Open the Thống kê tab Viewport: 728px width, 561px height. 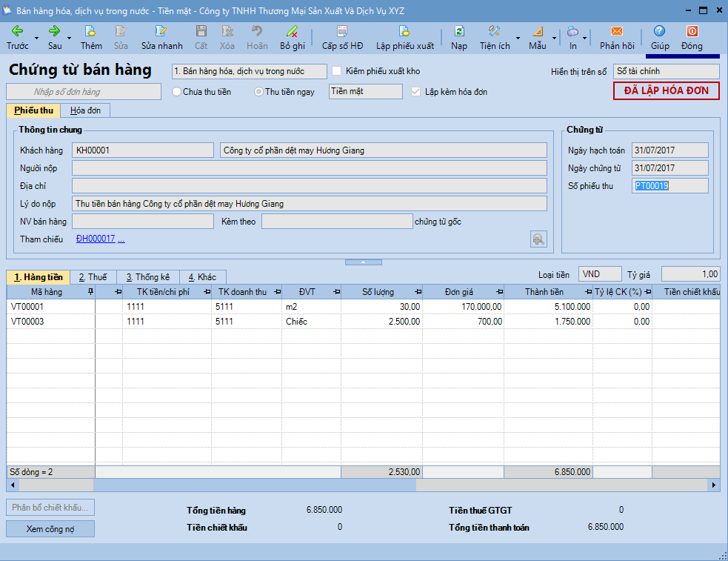[147, 277]
